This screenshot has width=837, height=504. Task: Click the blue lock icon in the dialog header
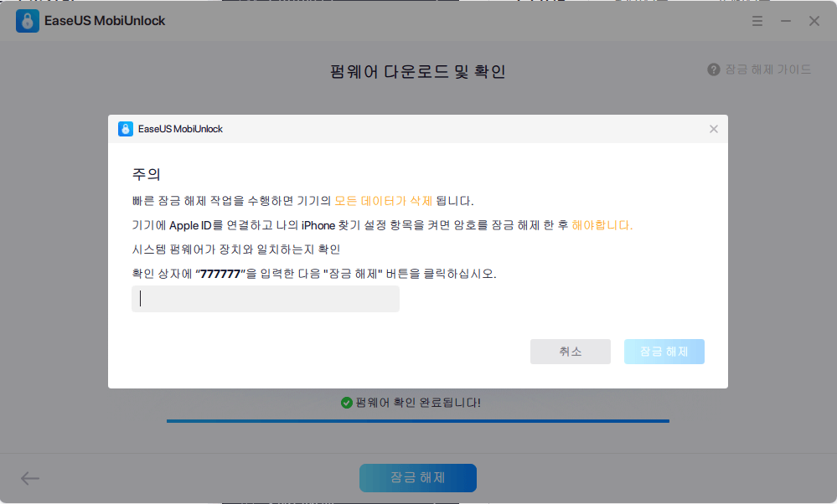pyautogui.click(x=126, y=129)
